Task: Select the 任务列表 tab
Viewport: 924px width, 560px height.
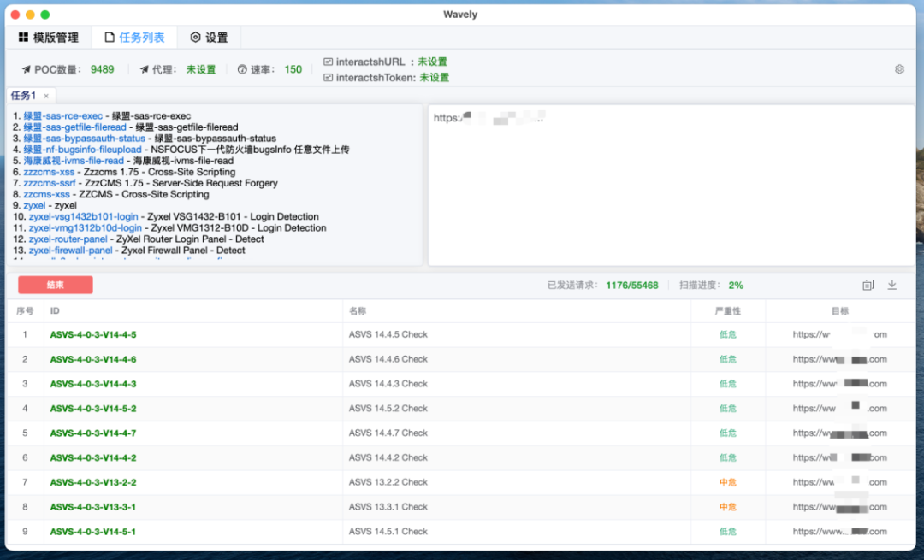Action: pos(134,38)
